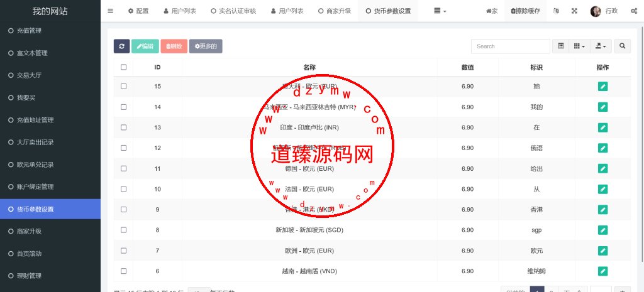Edit the 新加坡元 (SGD) row
Image resolution: width=644 pixels, height=292 pixels.
[x=602, y=230]
